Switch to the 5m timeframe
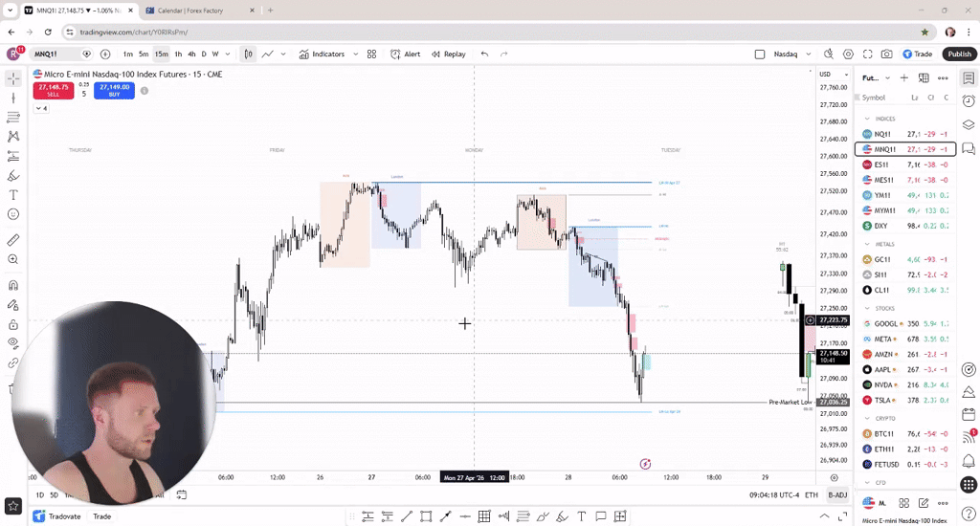The height and width of the screenshot is (526, 980). (x=144, y=55)
